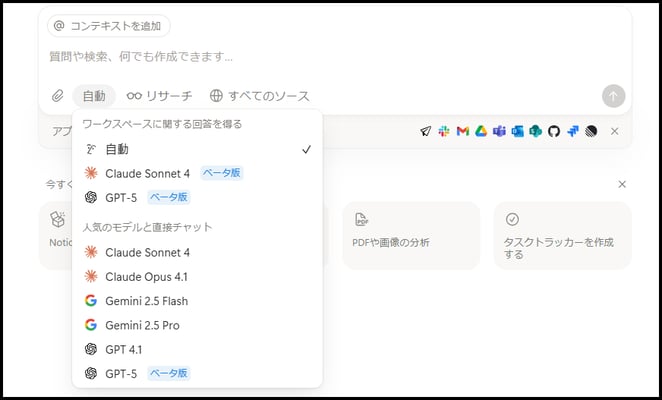This screenshot has width=662, height=400.
Task: Focus the question input text field
Action: tap(334, 57)
